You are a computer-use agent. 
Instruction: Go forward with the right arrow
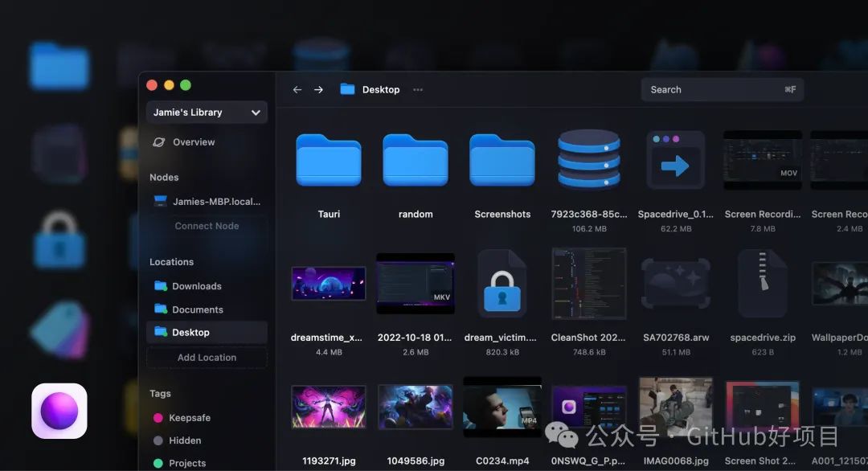(x=318, y=90)
